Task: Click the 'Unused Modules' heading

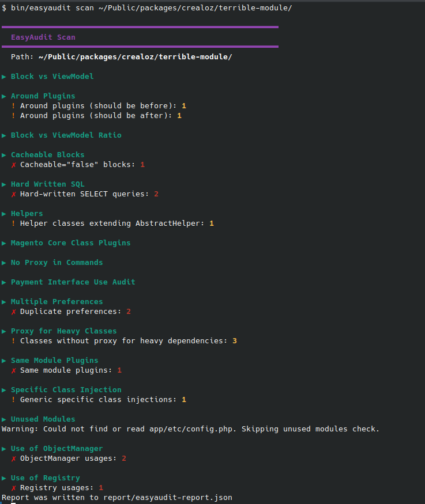Action: pyautogui.click(x=43, y=419)
